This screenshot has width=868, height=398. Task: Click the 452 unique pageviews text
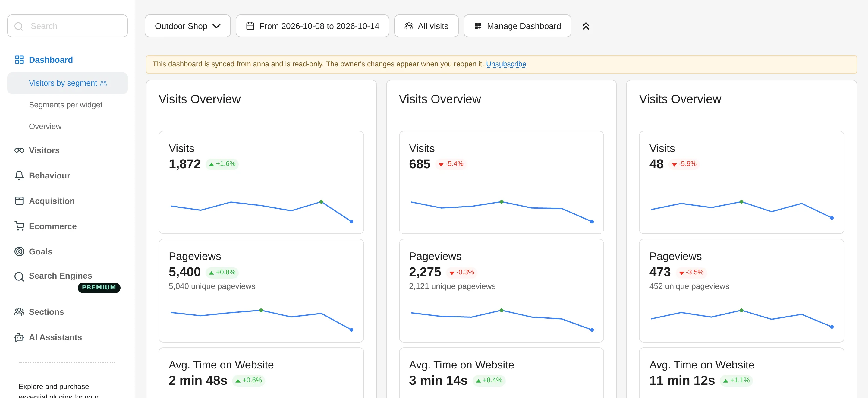[x=689, y=286]
